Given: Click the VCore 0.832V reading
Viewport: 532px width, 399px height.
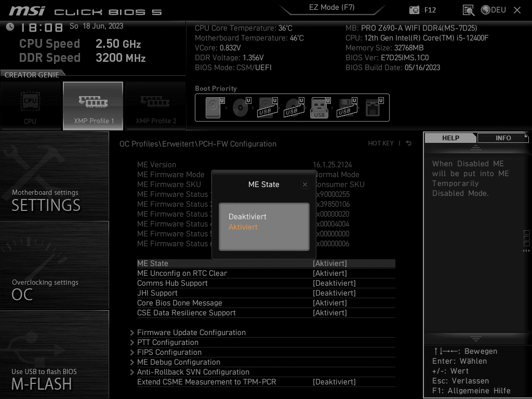Looking at the screenshot, I should point(218,48).
